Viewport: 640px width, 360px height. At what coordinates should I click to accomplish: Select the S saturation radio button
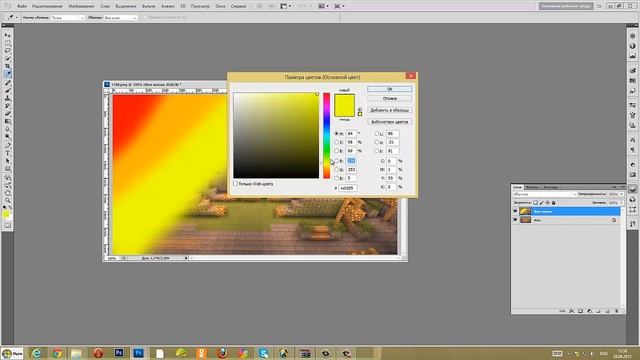pos(337,142)
